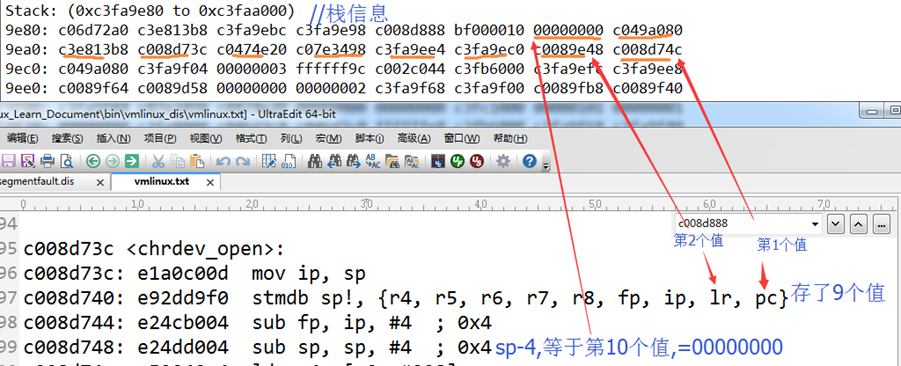The width and height of the screenshot is (901, 366).
Task: Find next with quick find down arrow
Action: coord(836,224)
